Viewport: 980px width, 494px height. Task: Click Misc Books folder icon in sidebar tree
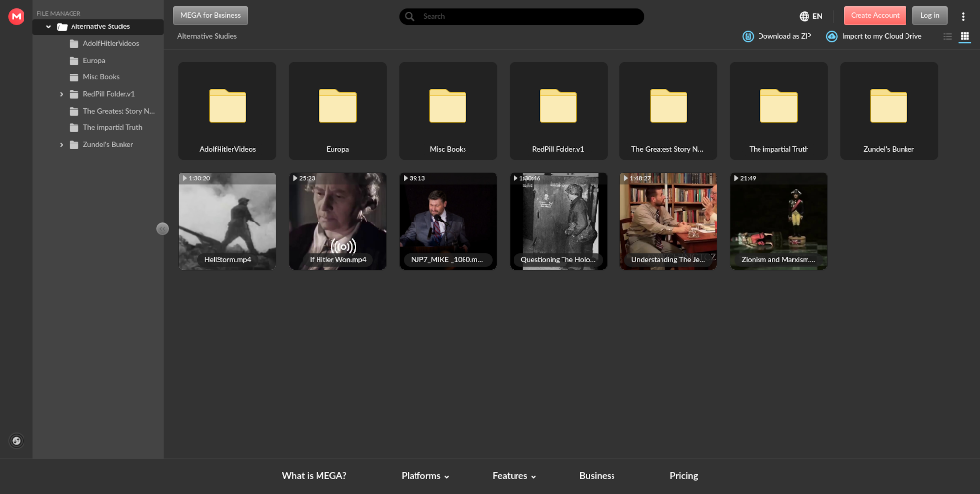point(73,77)
